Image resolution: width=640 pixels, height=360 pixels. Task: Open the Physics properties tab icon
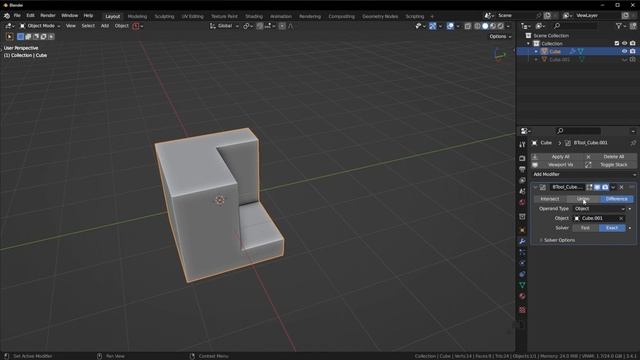click(522, 263)
